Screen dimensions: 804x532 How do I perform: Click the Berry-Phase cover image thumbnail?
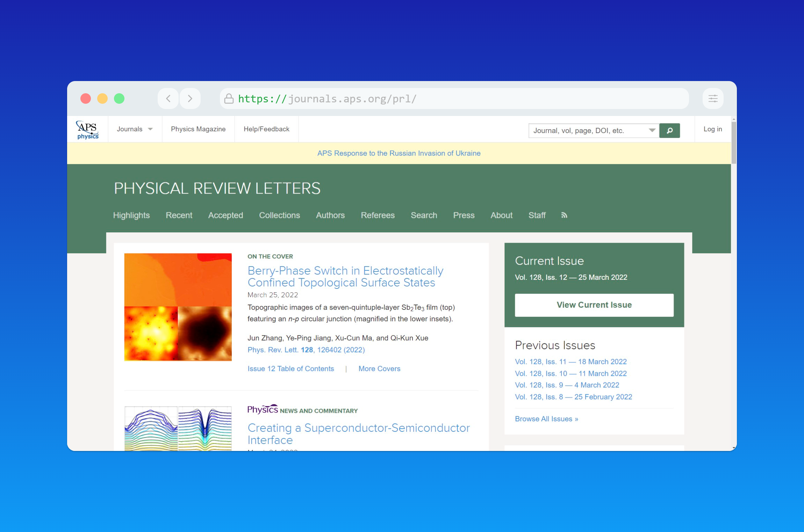click(x=178, y=307)
